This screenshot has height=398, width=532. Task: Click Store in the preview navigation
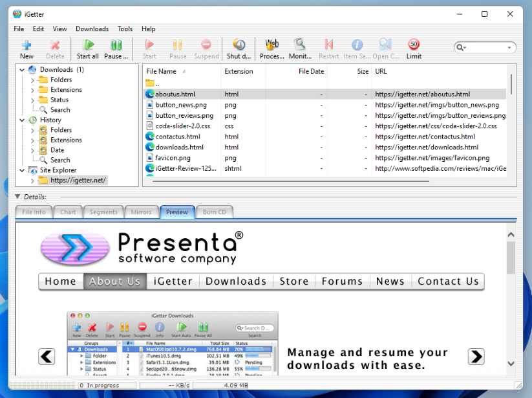(x=294, y=281)
